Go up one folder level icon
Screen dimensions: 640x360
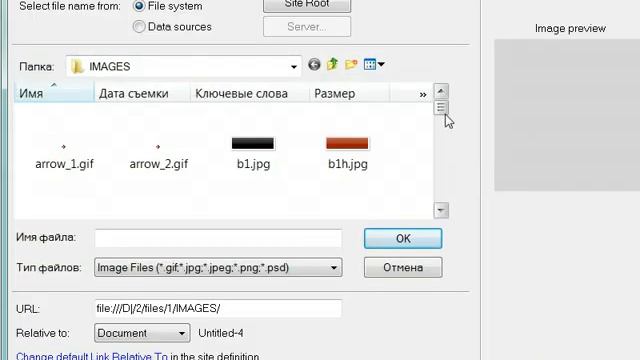(332, 64)
